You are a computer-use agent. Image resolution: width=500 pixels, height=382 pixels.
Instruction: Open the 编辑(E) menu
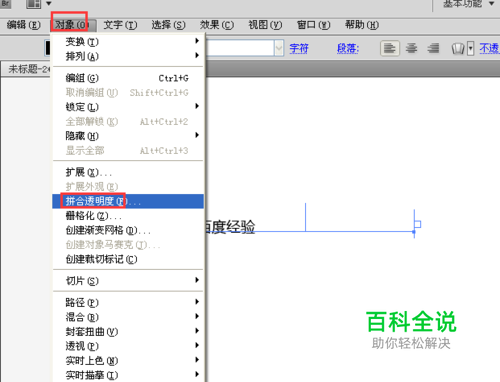[x=23, y=25]
